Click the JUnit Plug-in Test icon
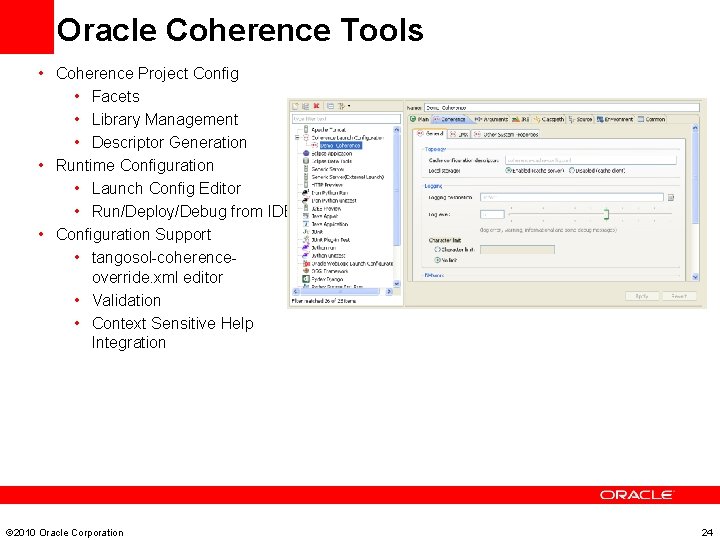 point(306,240)
